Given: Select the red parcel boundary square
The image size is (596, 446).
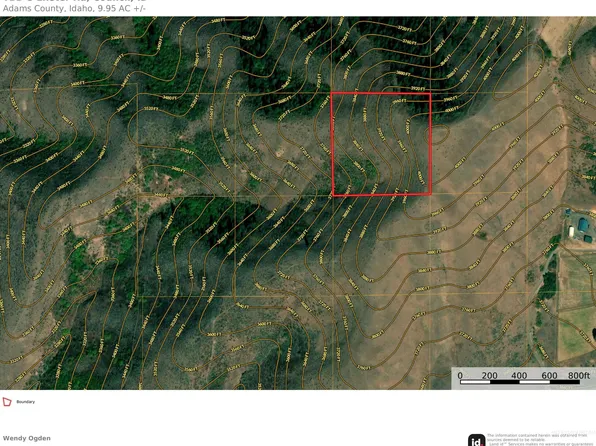Looking at the screenshot, I should click(381, 144).
